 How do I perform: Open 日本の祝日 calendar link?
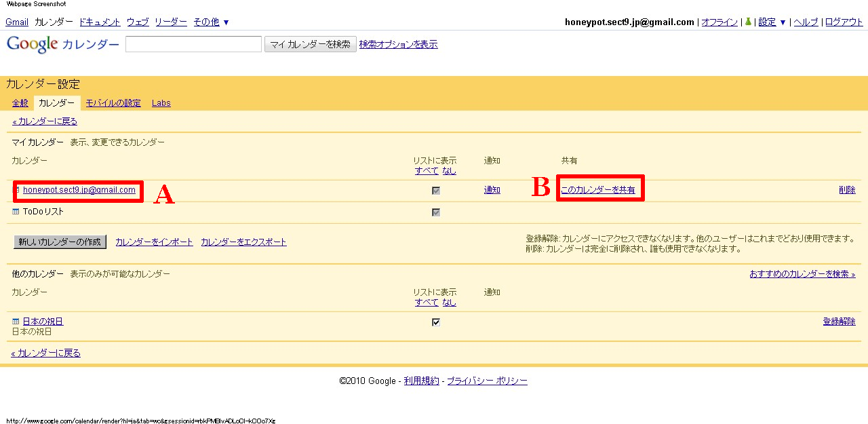[43, 322]
